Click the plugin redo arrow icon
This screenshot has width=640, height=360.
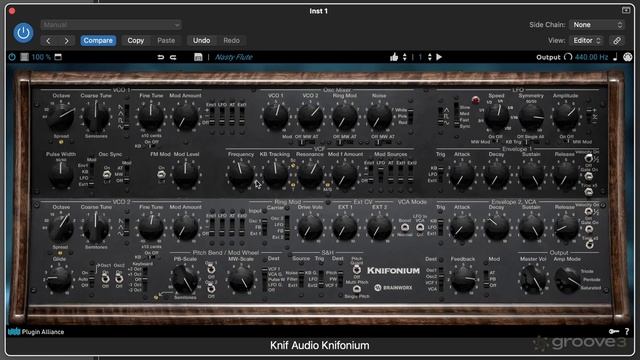point(173,57)
